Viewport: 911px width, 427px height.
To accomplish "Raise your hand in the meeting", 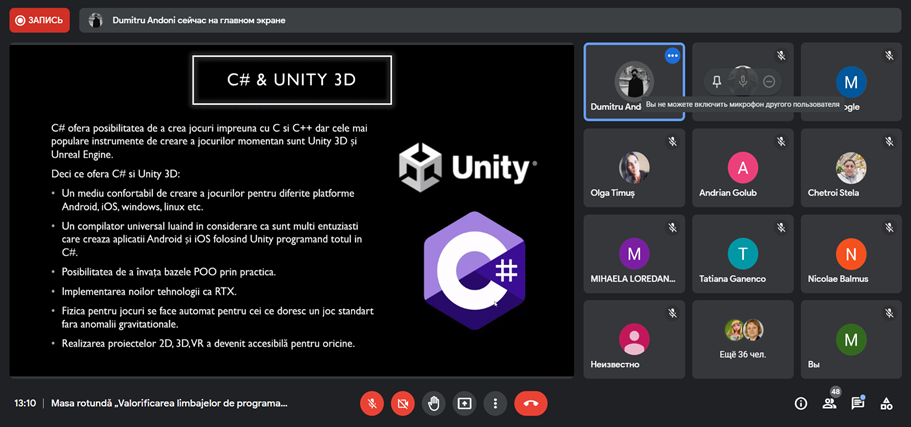I will coord(433,403).
